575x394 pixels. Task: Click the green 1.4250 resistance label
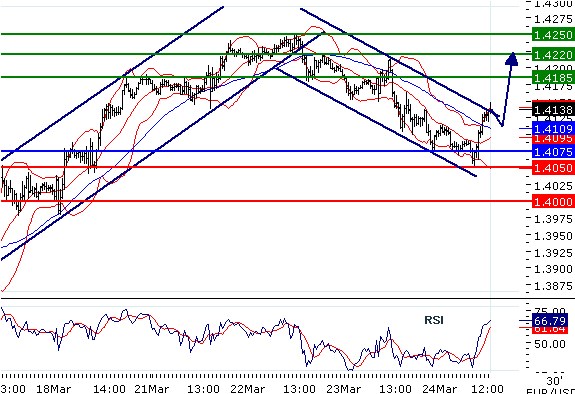coord(553,35)
